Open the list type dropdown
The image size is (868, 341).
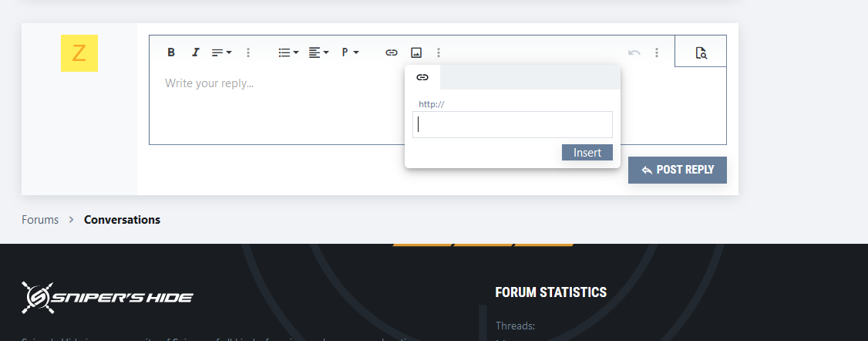tap(288, 52)
